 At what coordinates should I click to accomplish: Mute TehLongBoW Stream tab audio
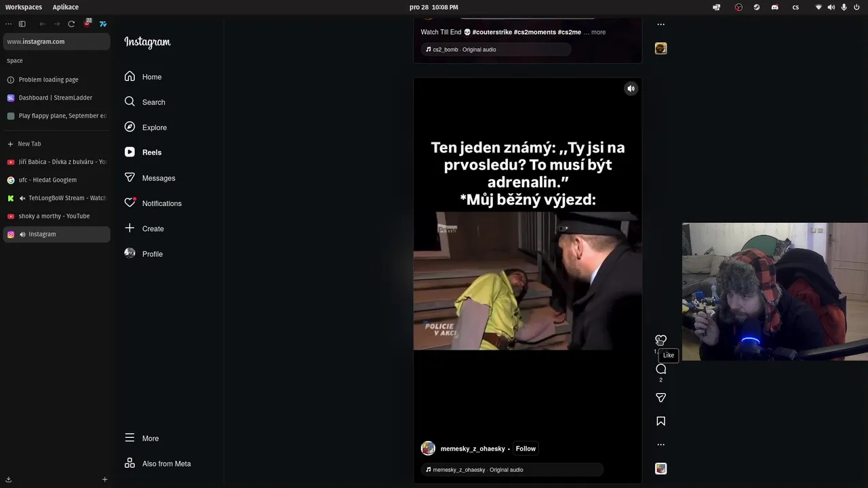pyautogui.click(x=22, y=199)
